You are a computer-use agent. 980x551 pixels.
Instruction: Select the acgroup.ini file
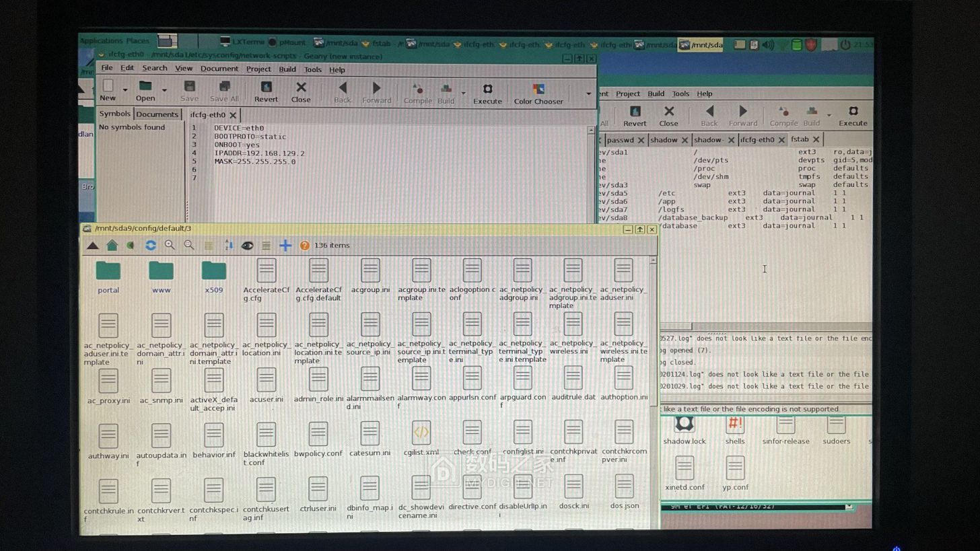pyautogui.click(x=370, y=277)
